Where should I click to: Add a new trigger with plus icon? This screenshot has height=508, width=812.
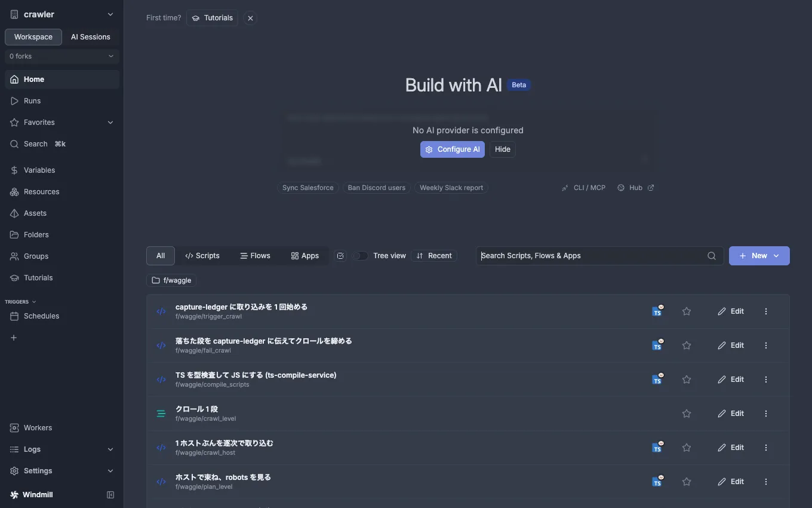point(14,338)
